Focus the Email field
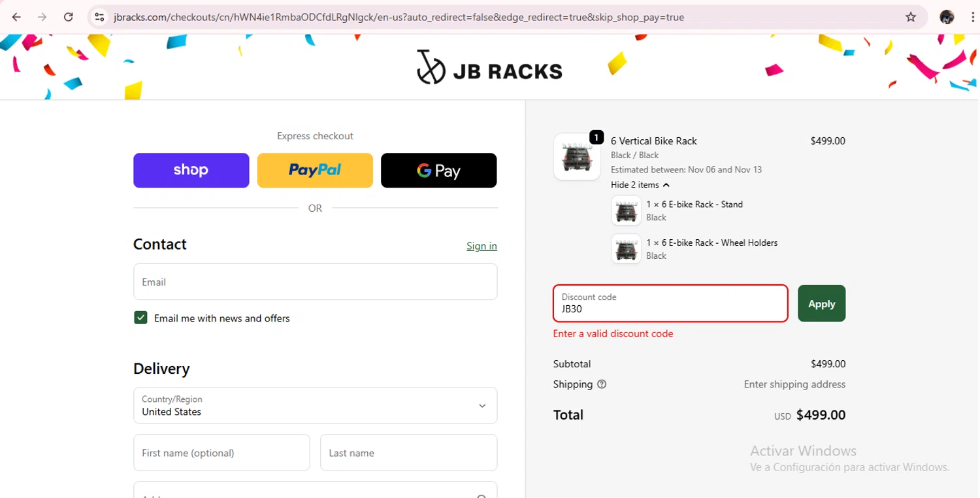This screenshot has width=980, height=498. pos(316,282)
